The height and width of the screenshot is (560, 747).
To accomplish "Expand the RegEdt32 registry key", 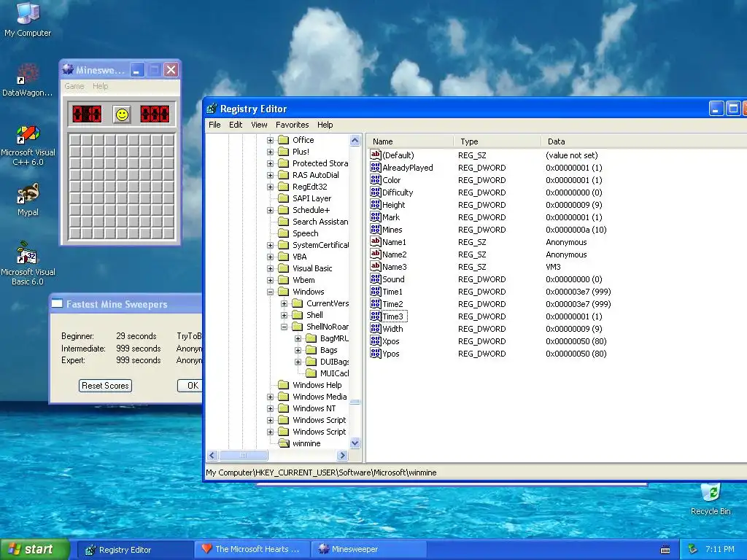I will [x=270, y=187].
